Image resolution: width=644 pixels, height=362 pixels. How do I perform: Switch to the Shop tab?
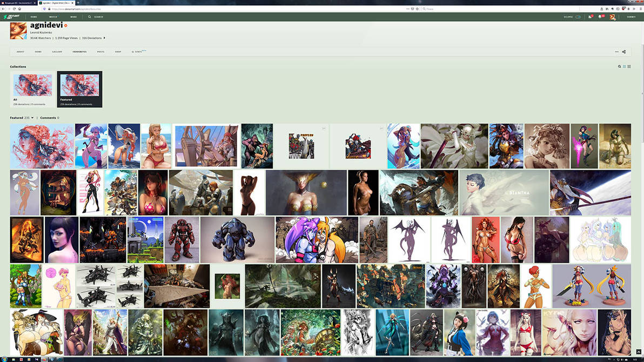pyautogui.click(x=118, y=52)
